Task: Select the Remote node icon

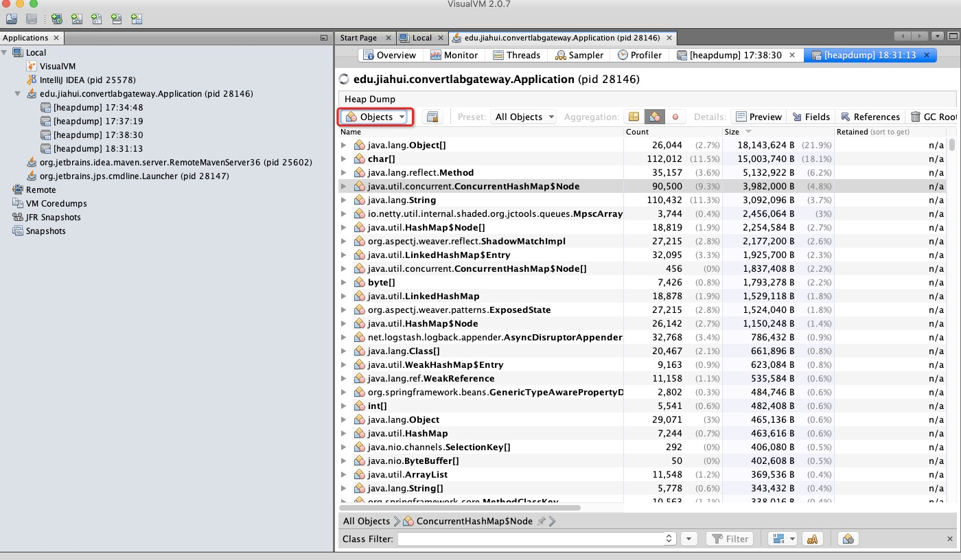Action: coord(18,189)
